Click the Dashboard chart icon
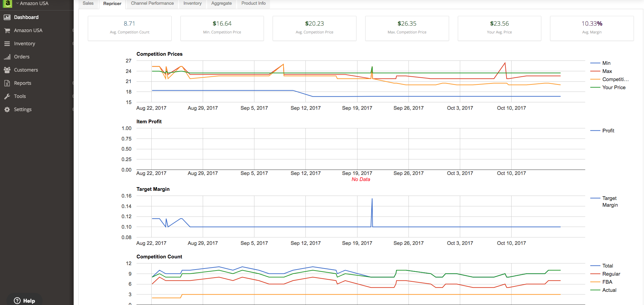Screen dimensions: 644x305 tap(7, 17)
